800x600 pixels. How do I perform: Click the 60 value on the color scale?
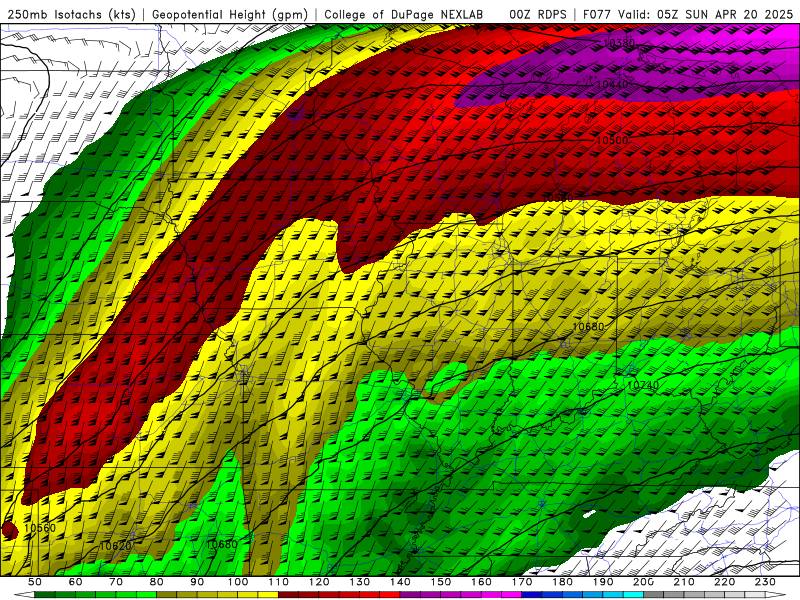tap(75, 582)
